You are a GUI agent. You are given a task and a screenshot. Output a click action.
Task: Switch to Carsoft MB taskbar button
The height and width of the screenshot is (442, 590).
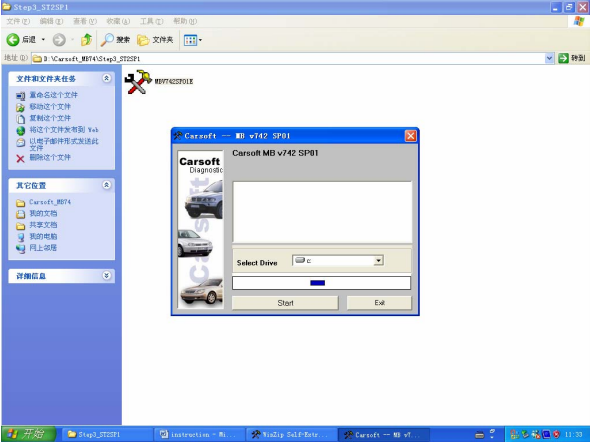point(383,434)
